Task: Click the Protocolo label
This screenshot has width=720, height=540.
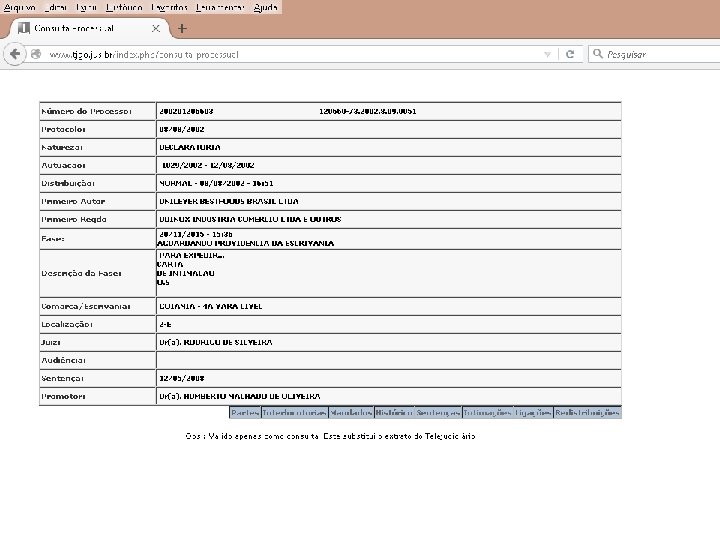Action: pos(63,129)
